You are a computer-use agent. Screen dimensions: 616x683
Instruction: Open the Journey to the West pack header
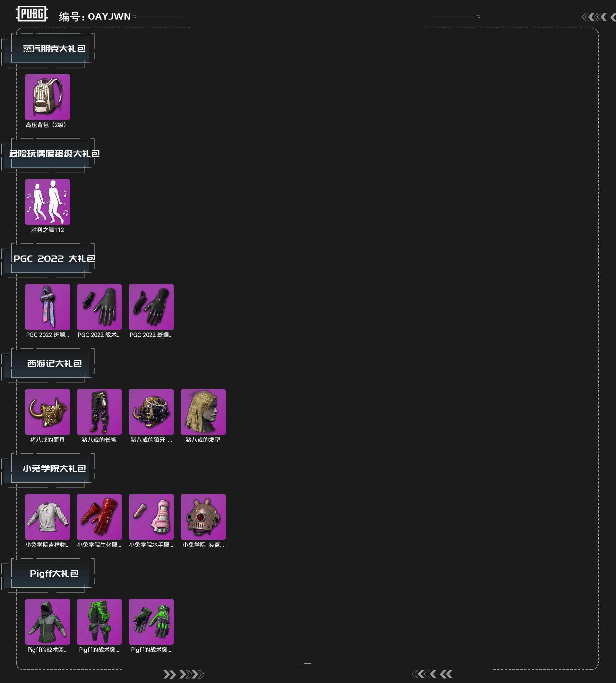click(x=54, y=364)
